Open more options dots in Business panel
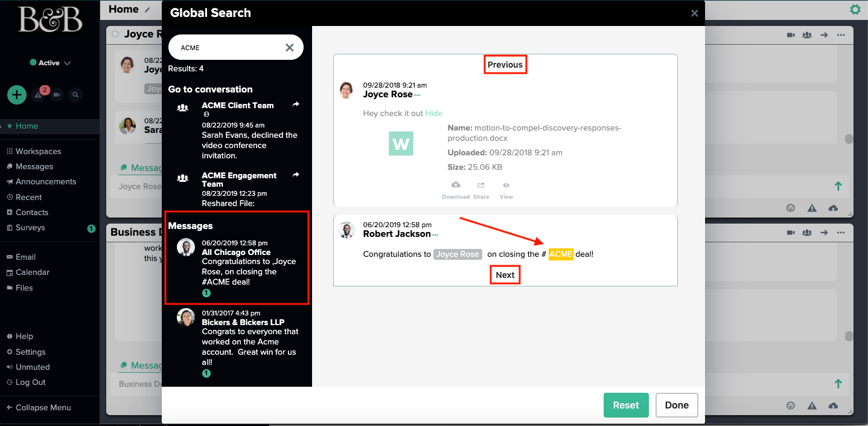The image size is (868, 426). pyautogui.click(x=841, y=233)
